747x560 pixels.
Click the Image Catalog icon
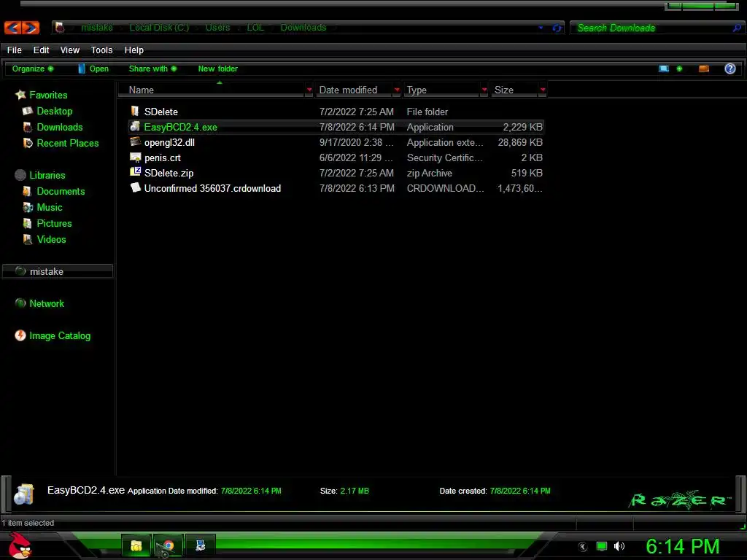[x=20, y=335]
